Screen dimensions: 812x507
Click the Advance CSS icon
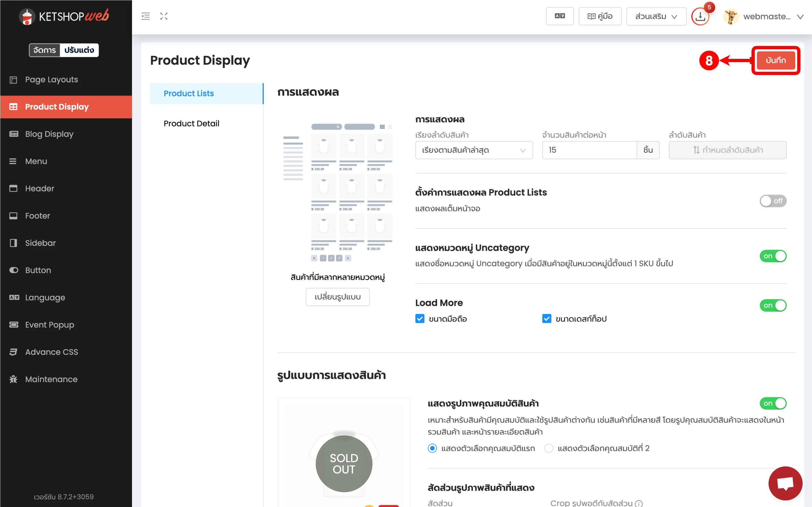[x=13, y=352]
